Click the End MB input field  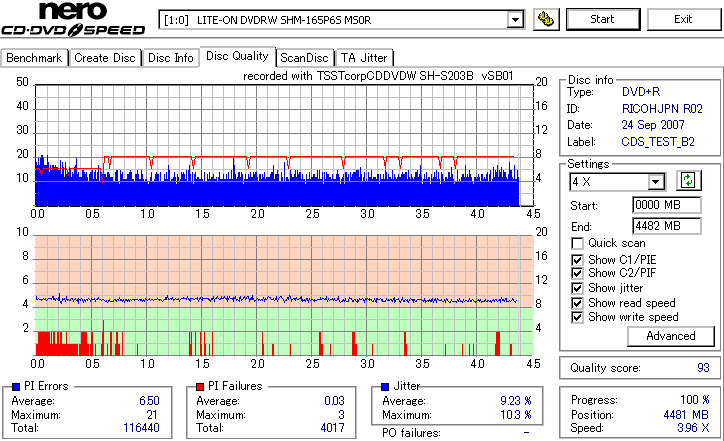coord(666,226)
